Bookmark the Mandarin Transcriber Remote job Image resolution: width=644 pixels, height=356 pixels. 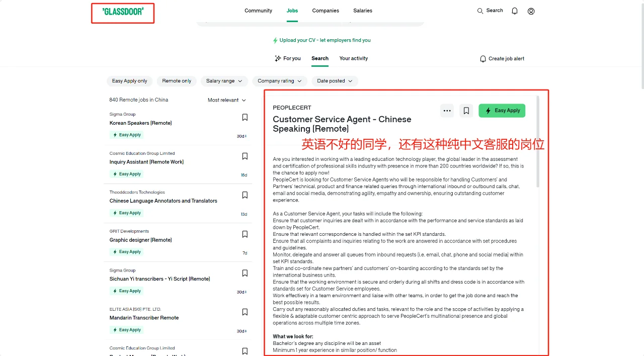coord(245,312)
